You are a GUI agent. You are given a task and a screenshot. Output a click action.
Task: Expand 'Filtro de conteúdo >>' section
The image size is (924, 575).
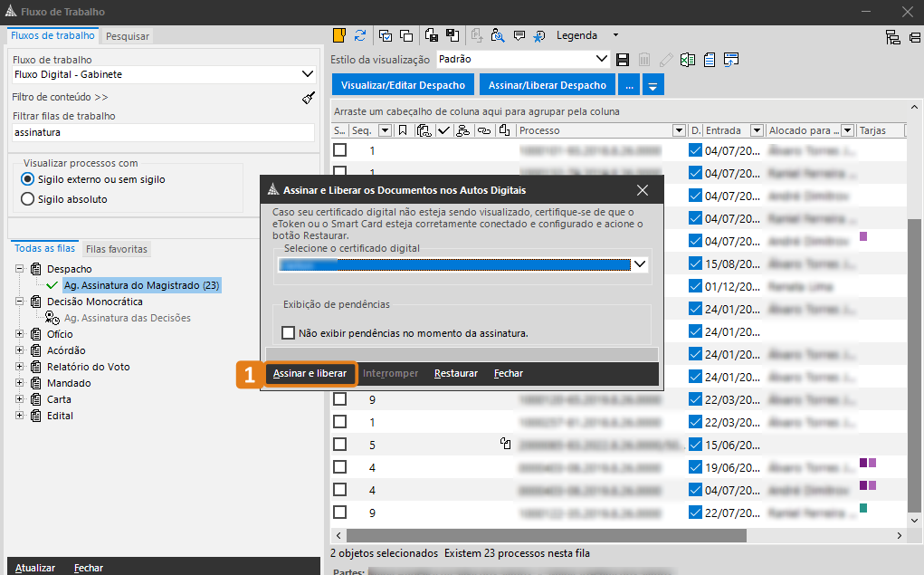(x=60, y=97)
